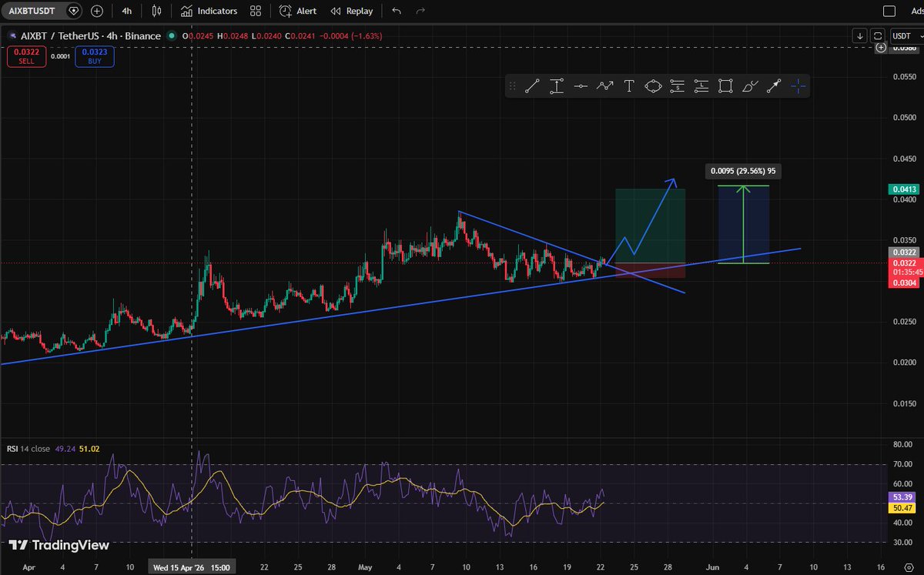The image size is (924, 575).
Task: Click the BUY 0.0323 button
Action: (x=95, y=56)
